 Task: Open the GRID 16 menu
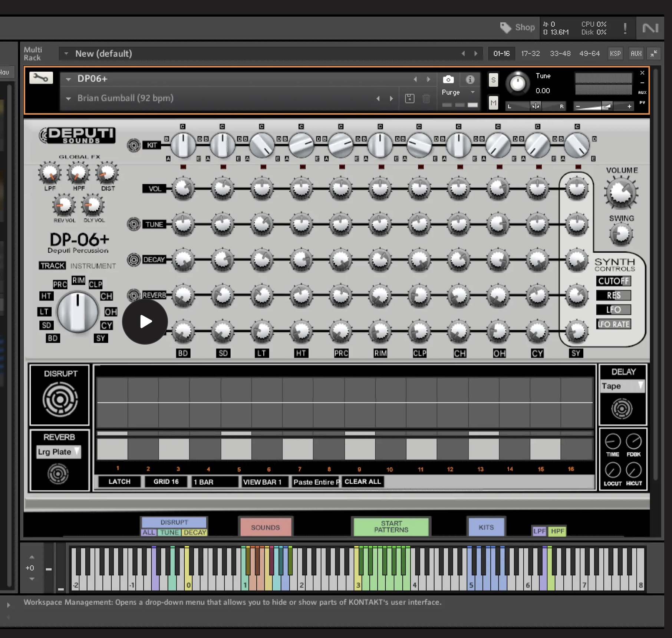click(166, 481)
